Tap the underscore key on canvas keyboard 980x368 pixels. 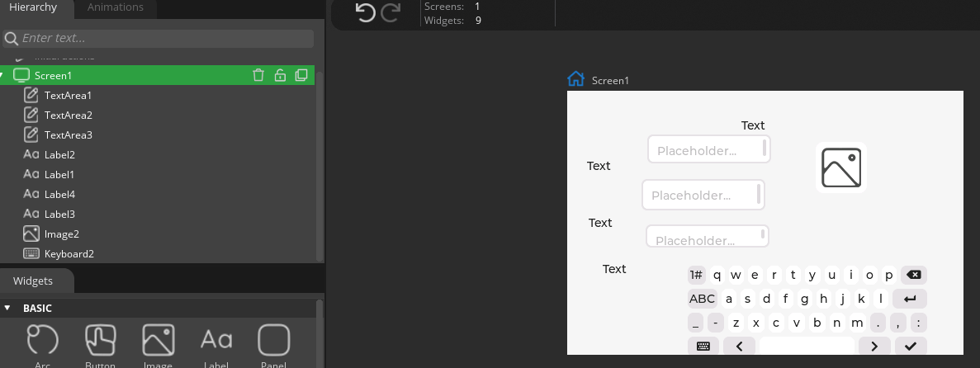click(x=695, y=323)
